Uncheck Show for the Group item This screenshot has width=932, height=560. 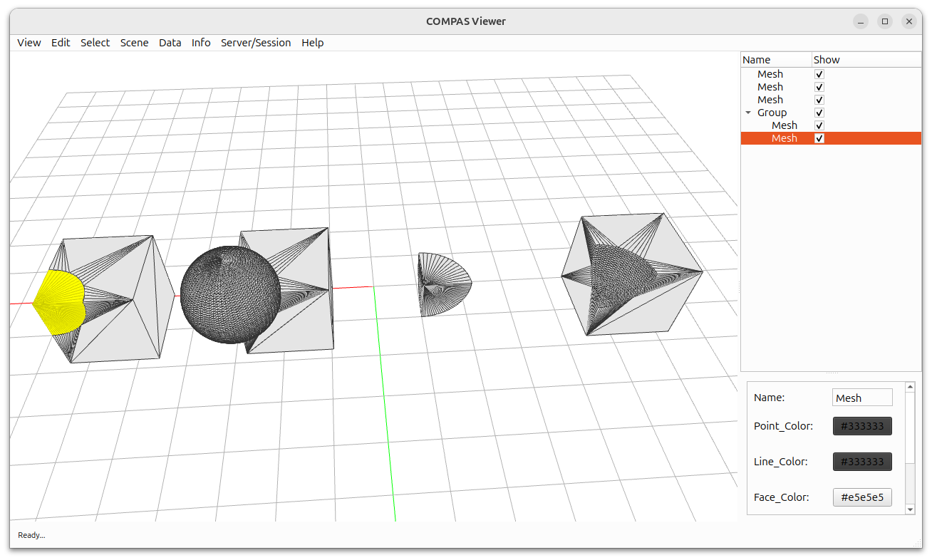tap(819, 112)
